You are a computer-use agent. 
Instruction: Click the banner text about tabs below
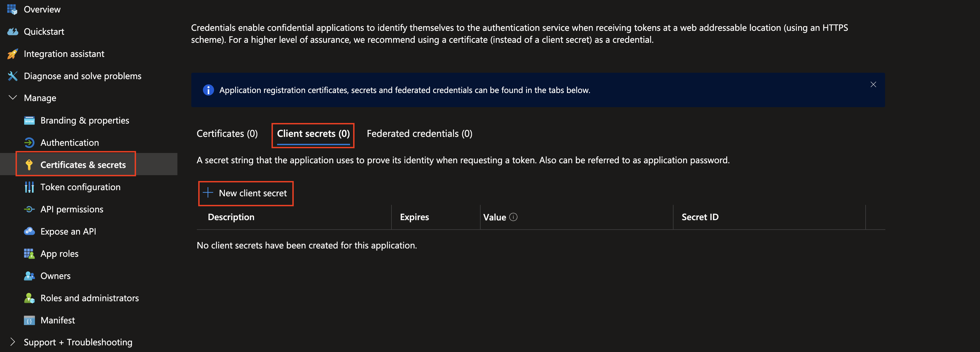point(405,90)
